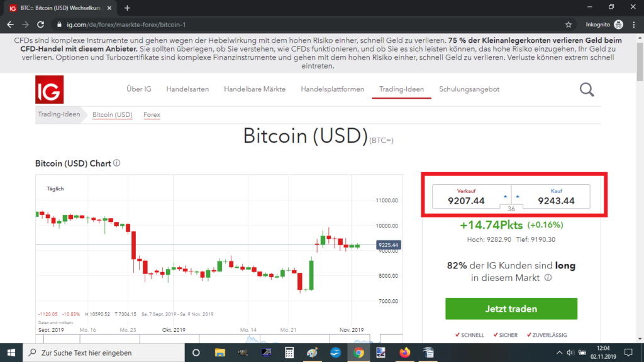This screenshot has height=362, width=644.
Task: Click the Windows search box
Action: click(104, 353)
